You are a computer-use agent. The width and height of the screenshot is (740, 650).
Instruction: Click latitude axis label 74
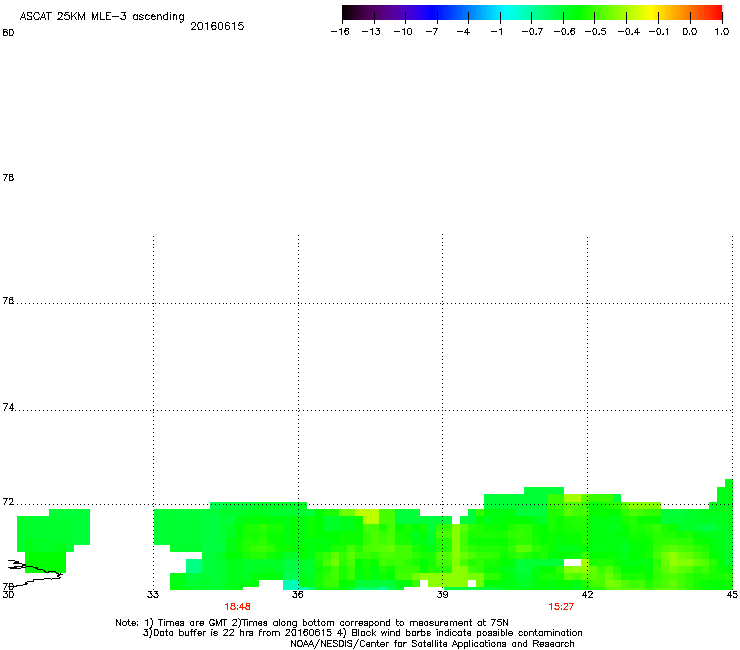[x=8, y=407]
